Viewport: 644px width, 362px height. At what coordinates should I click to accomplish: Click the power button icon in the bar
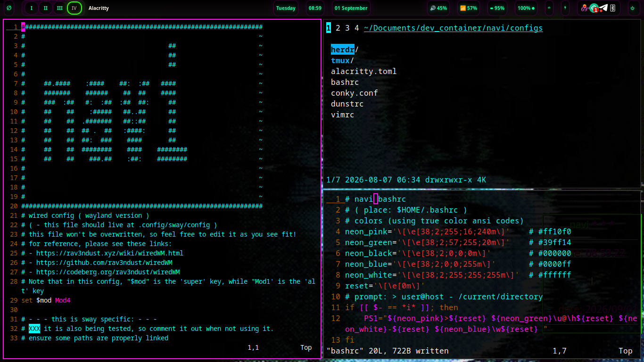(x=632, y=8)
